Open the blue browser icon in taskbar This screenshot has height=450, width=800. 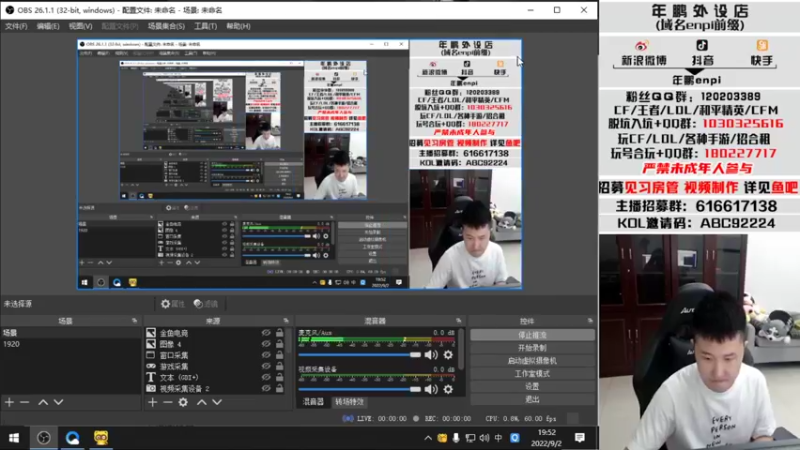(x=72, y=438)
